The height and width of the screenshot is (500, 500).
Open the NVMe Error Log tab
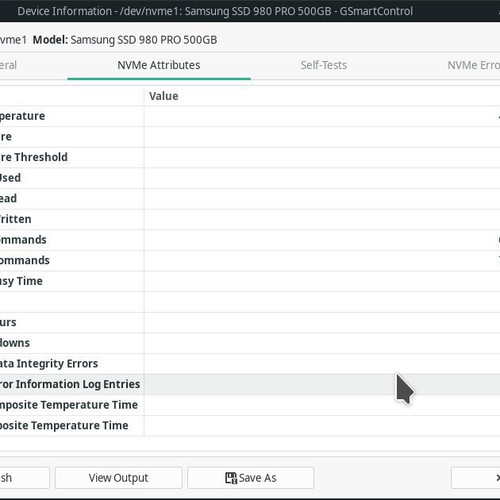click(x=473, y=65)
